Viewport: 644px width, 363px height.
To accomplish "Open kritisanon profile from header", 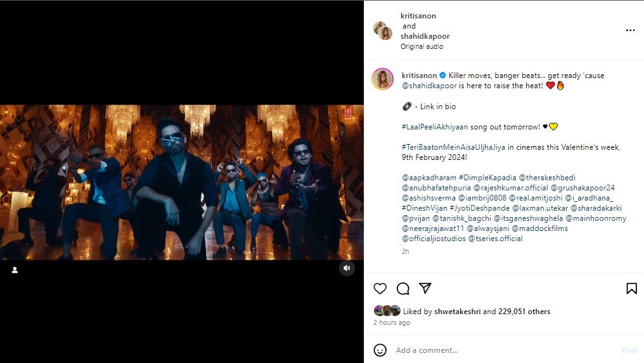I will [418, 16].
